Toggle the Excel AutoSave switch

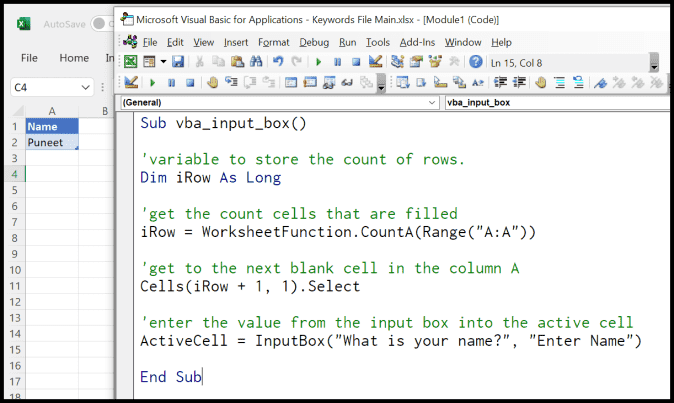click(101, 23)
